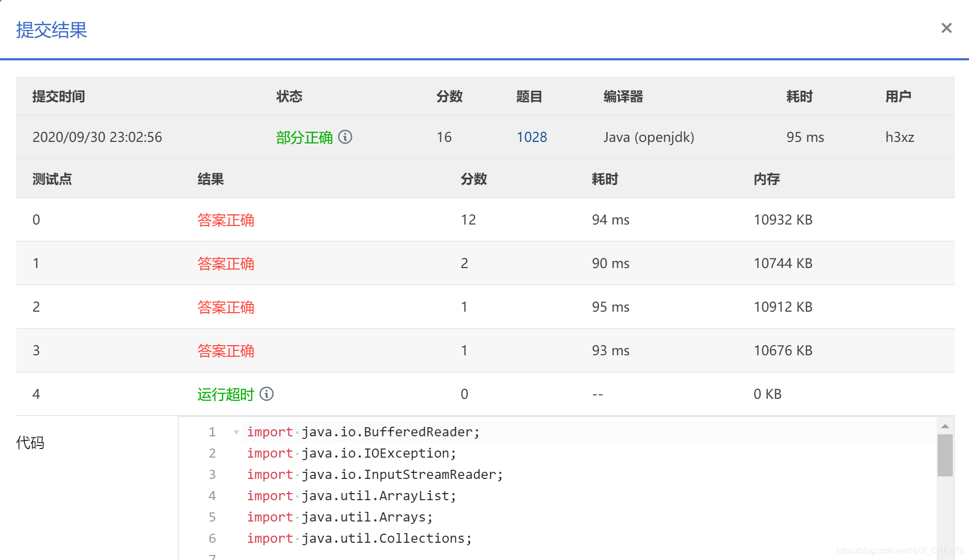Place cursor on import java.io.InputStreamReader line

click(x=375, y=475)
